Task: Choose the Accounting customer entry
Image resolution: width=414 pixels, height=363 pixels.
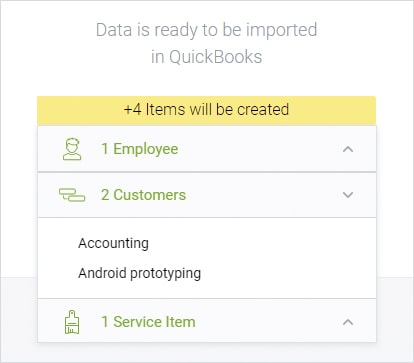Action: [x=113, y=243]
